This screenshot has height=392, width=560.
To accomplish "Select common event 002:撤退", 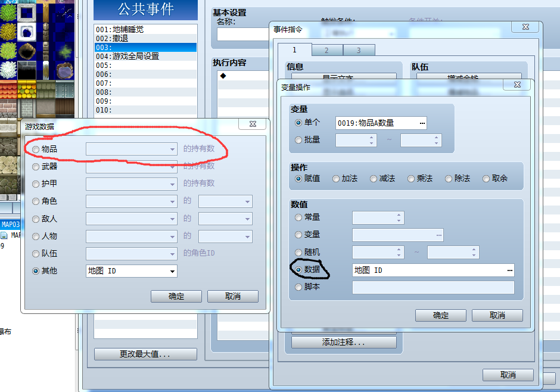I will click(146, 38).
